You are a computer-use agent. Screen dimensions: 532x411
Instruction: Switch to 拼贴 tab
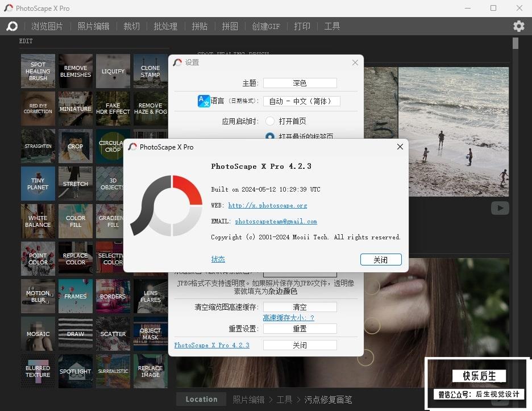click(199, 26)
